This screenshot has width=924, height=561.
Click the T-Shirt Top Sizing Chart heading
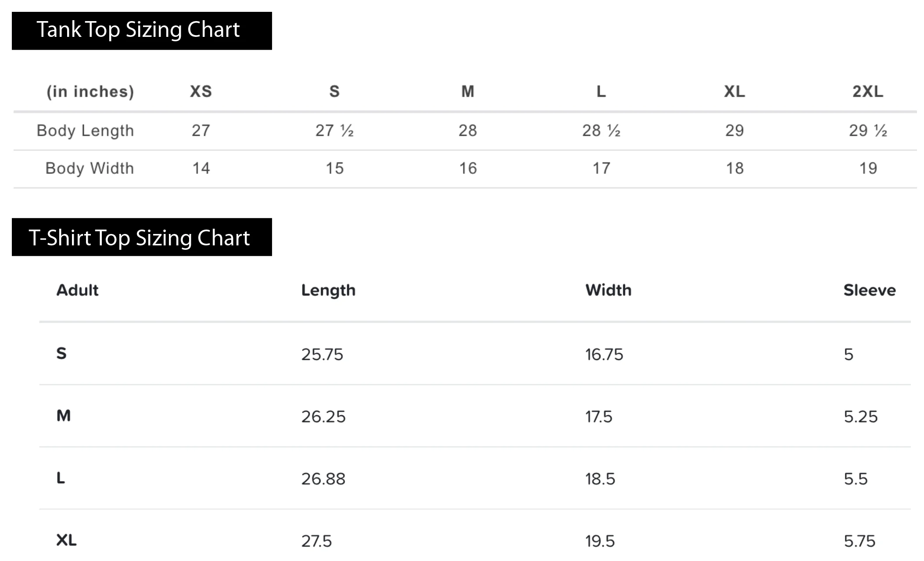pos(139,238)
